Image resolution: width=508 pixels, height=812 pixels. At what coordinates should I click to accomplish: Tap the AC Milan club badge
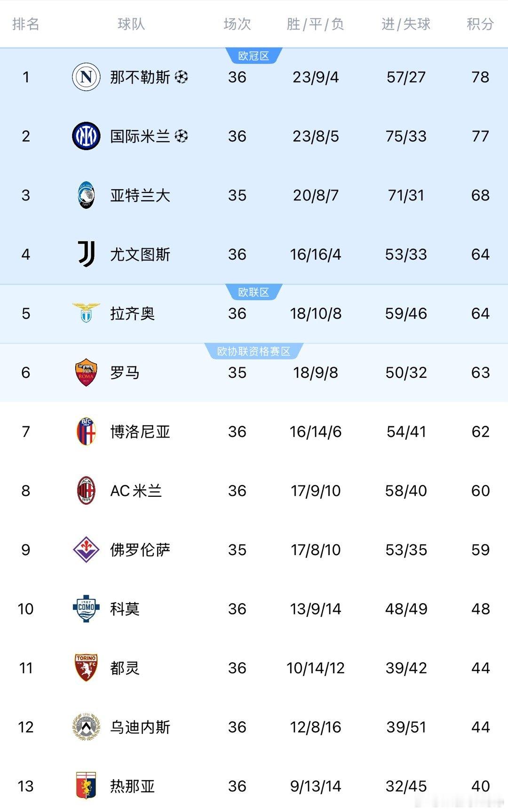coord(86,491)
